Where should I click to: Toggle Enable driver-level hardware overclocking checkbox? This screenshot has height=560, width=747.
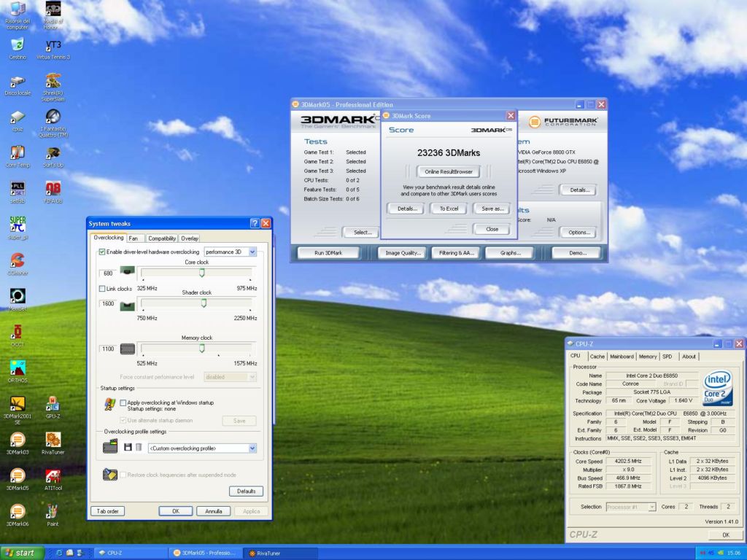[102, 252]
